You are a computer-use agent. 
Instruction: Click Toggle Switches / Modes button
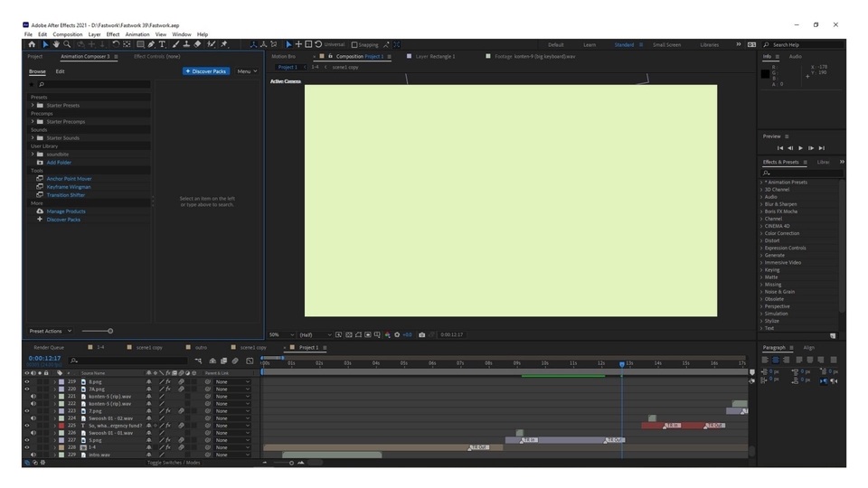click(174, 463)
